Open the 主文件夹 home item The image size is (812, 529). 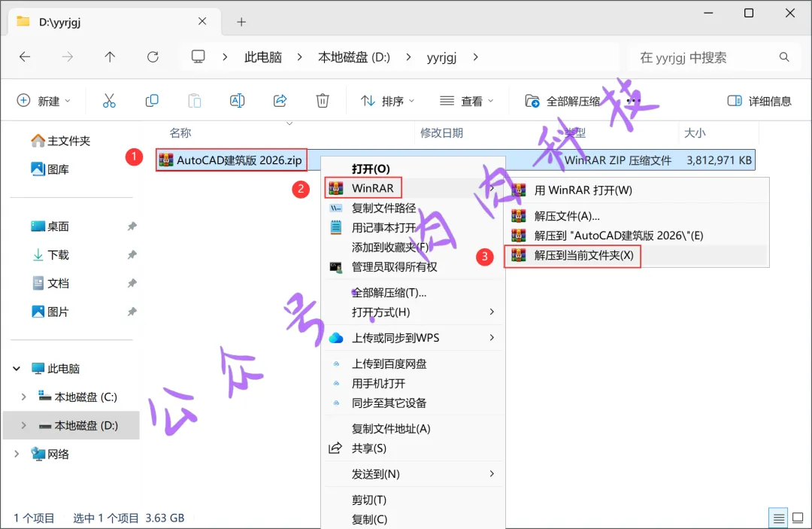tap(61, 141)
